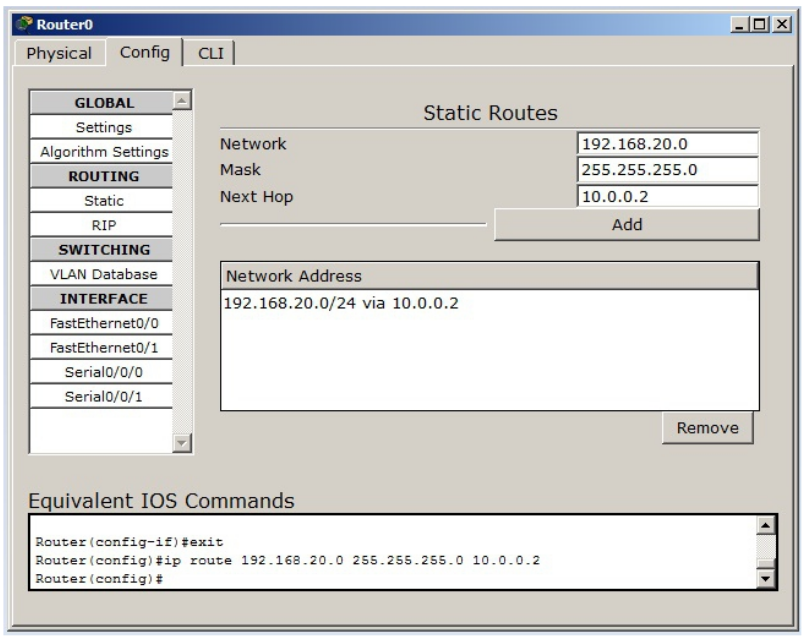Click the Next Hop input field

[x=667, y=196]
